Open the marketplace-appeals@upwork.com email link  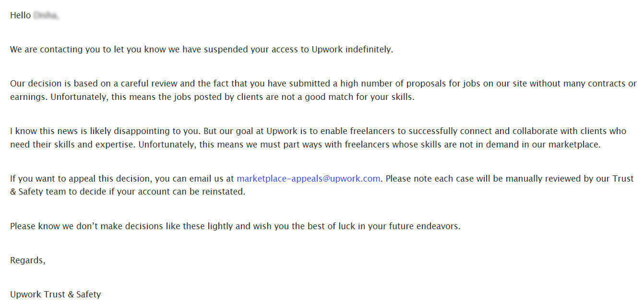click(309, 179)
